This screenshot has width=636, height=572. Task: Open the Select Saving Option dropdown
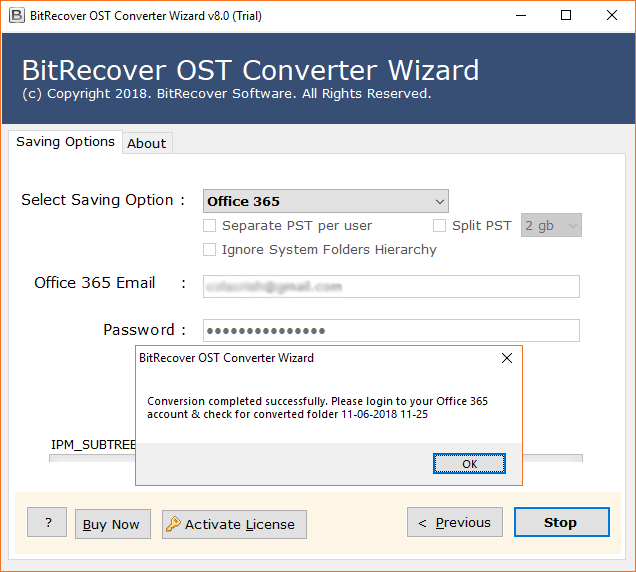click(326, 201)
